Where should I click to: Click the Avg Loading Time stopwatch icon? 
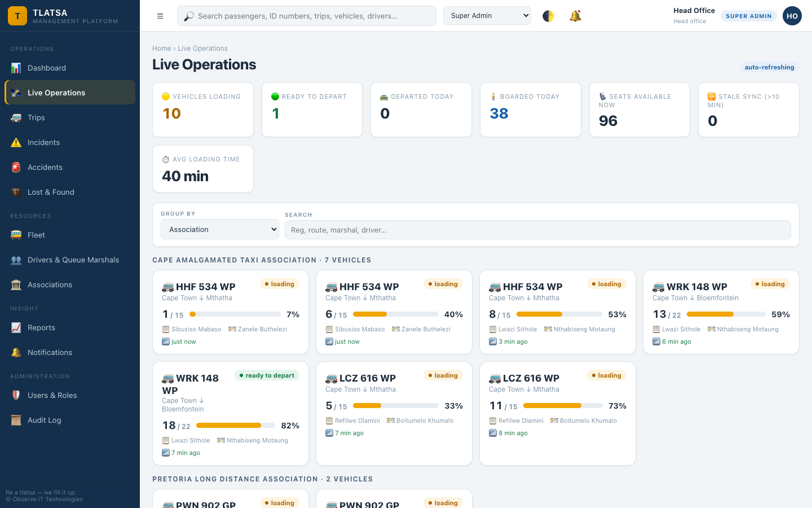pos(166,159)
